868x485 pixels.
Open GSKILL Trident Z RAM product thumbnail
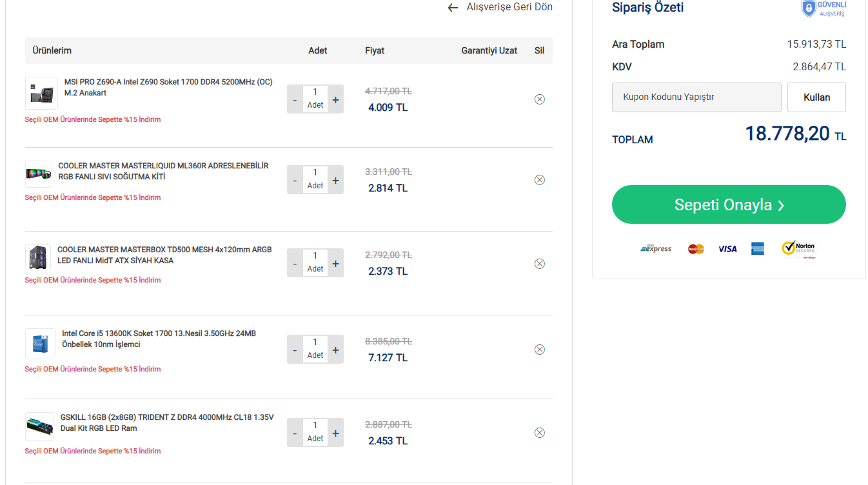click(x=40, y=427)
